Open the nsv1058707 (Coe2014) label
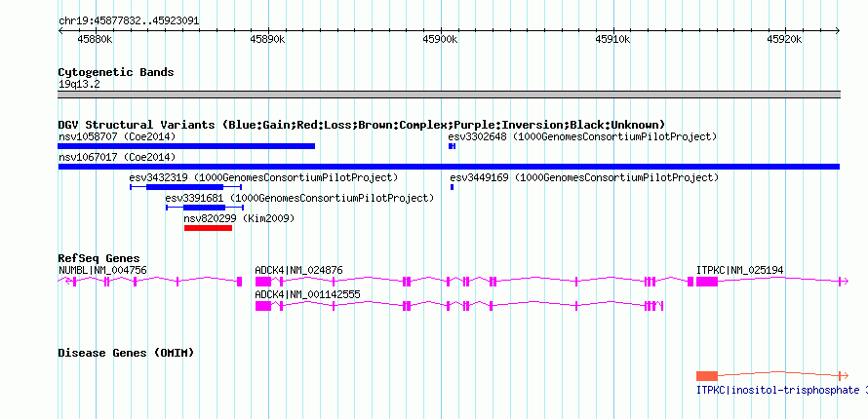 117,136
